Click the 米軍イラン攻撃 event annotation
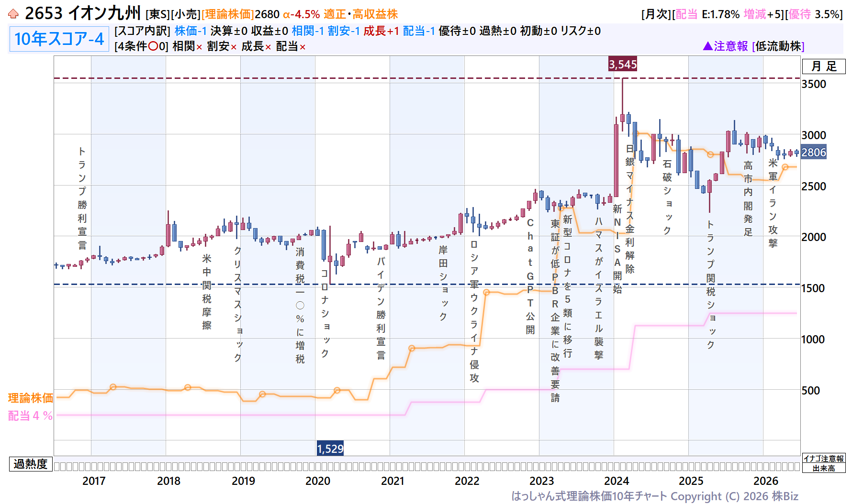 (773, 203)
